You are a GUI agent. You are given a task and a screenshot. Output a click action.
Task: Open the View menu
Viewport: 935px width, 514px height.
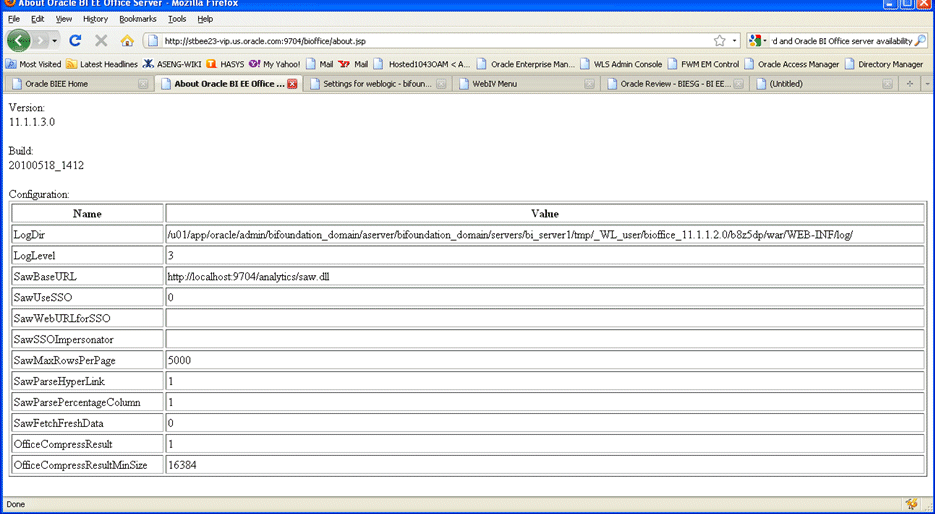coord(64,19)
